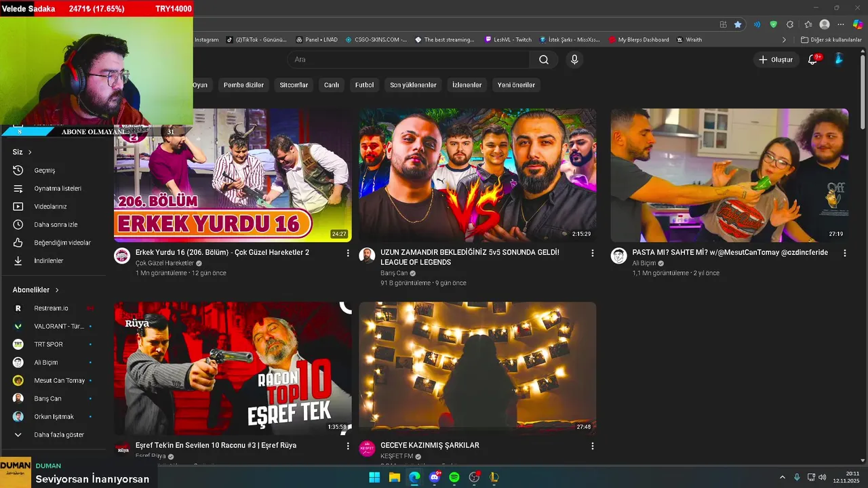Open OBS Studio from the taskbar

click(474, 477)
